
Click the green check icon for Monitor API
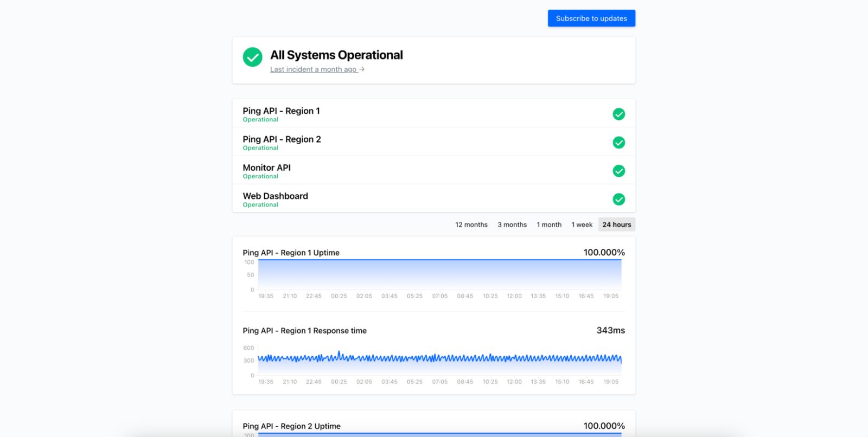tap(618, 171)
